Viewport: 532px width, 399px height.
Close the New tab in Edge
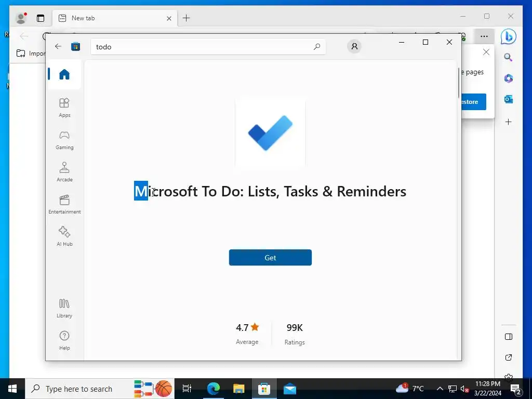pyautogui.click(x=169, y=18)
